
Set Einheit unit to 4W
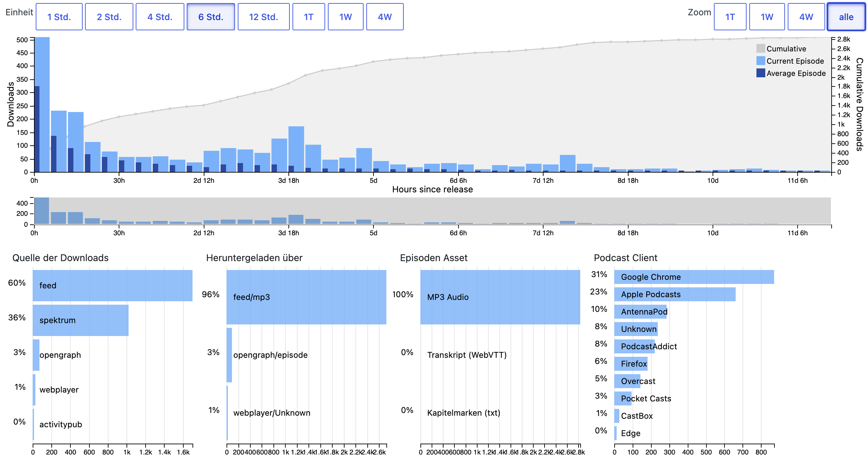385,17
